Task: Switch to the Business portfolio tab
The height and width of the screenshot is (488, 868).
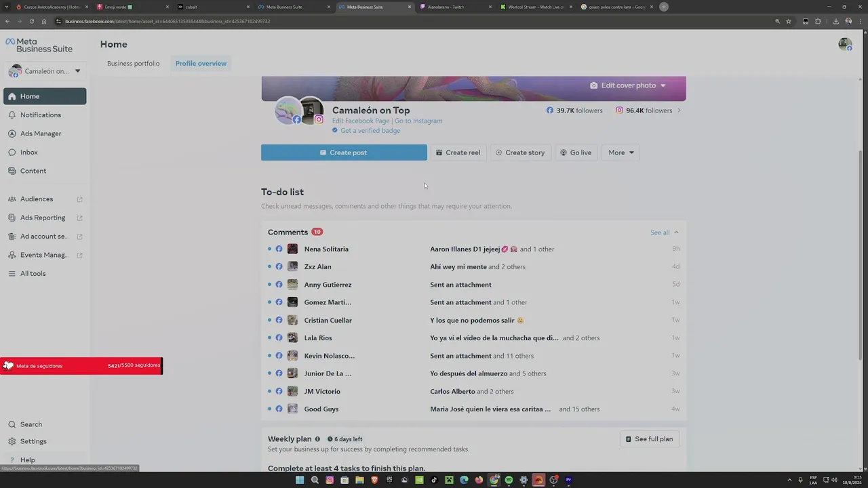Action: (134, 64)
